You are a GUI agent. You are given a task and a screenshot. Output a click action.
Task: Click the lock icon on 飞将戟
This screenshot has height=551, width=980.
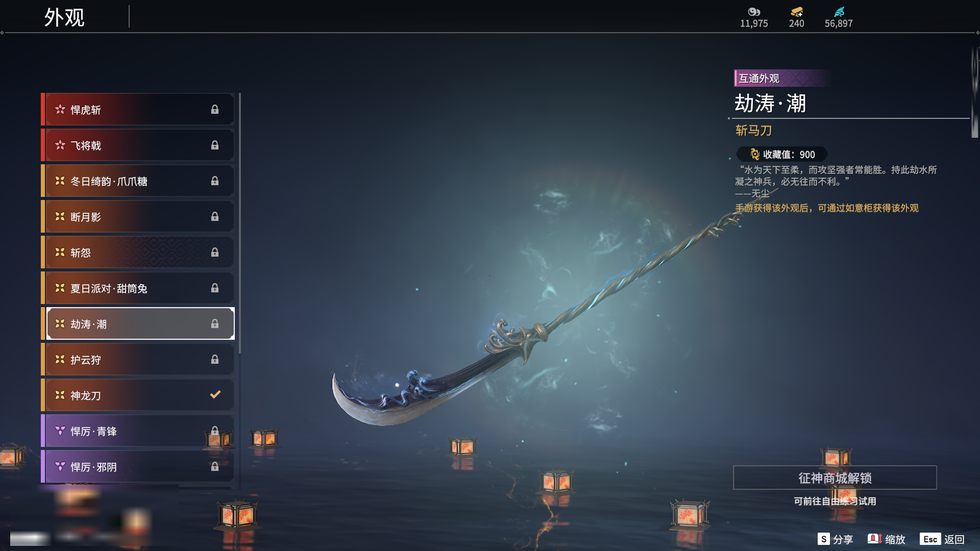tap(215, 145)
